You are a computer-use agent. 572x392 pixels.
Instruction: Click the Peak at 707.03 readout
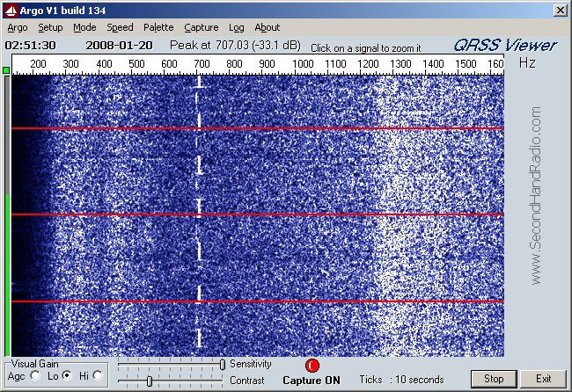coord(235,46)
